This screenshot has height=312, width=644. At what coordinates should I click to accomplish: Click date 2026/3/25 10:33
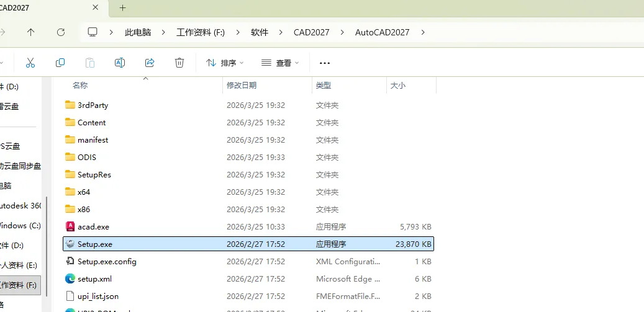point(256,227)
